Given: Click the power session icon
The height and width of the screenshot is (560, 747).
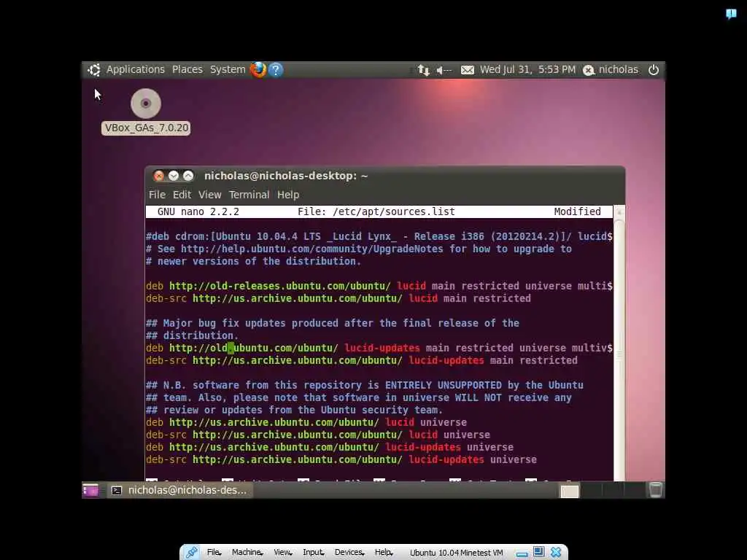Looking at the screenshot, I should pyautogui.click(x=654, y=70).
